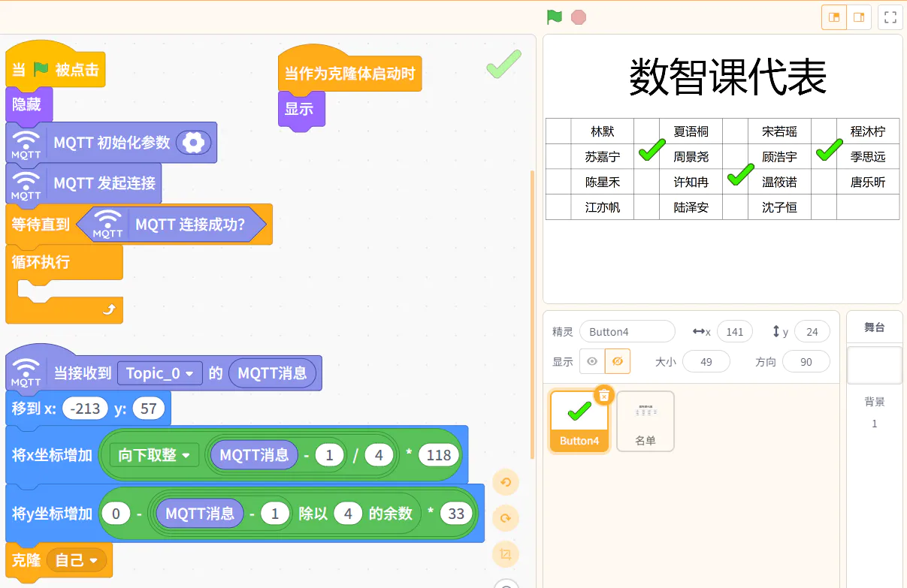Click 江亦帆 name on stage
Screen dimensions: 907x588
[x=602, y=207]
